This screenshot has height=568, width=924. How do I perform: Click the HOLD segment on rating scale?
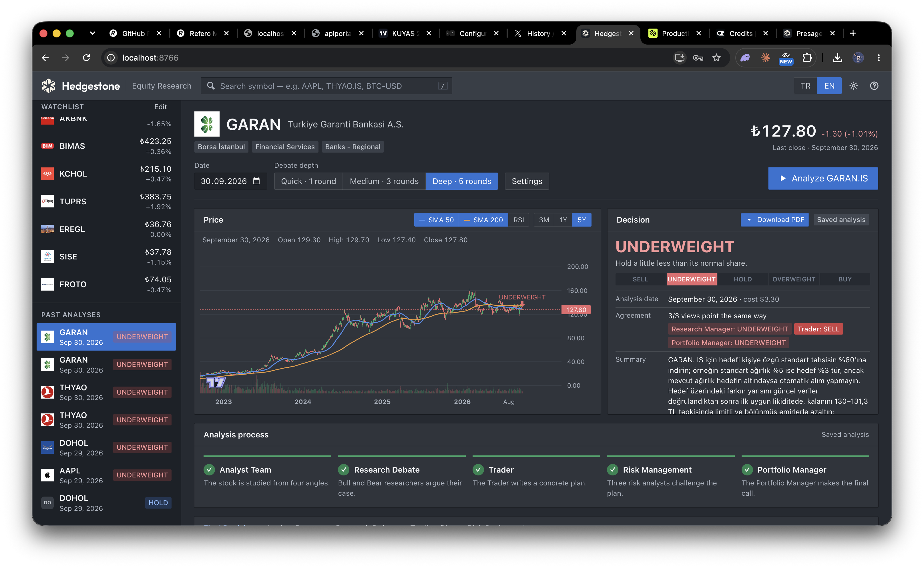pyautogui.click(x=742, y=279)
